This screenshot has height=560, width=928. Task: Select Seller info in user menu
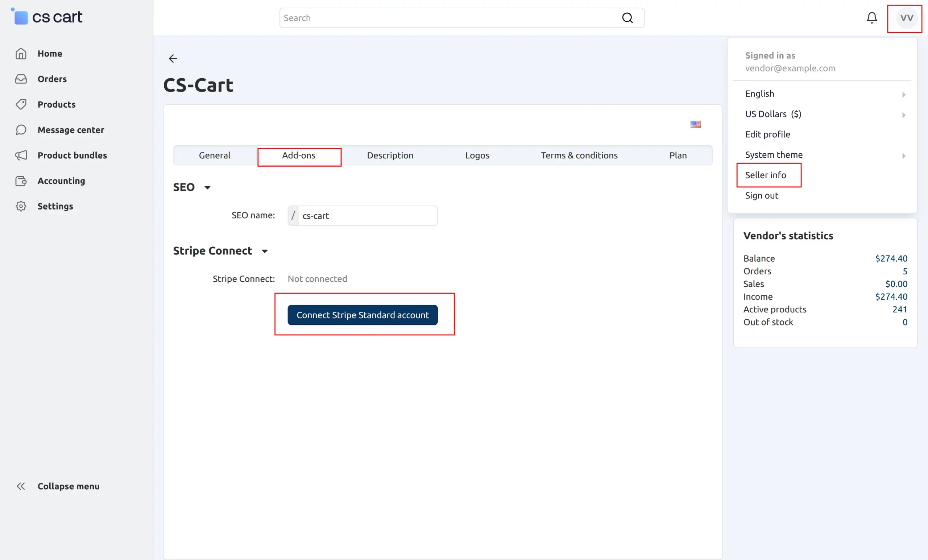[x=766, y=175]
